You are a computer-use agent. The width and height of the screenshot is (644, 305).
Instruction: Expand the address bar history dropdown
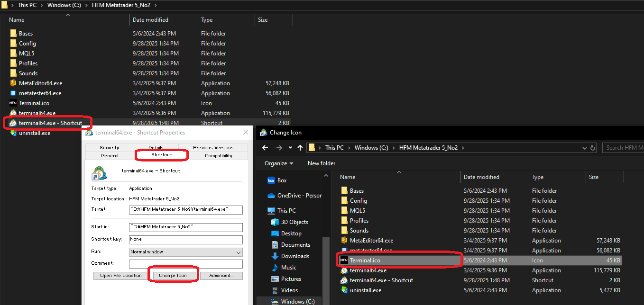point(585,147)
